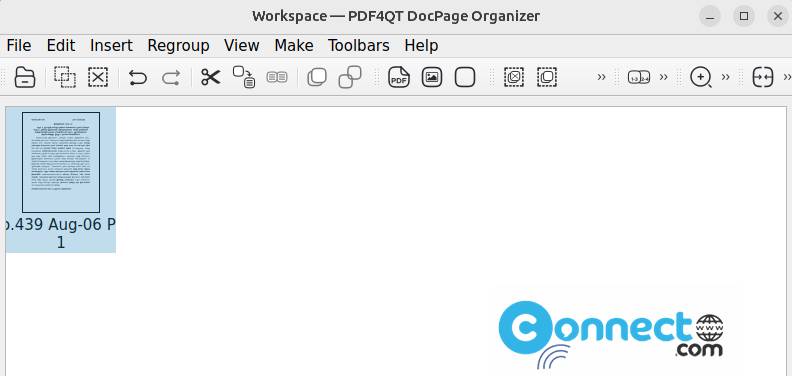Insert an empty page icon
The image size is (792, 376).
click(465, 77)
